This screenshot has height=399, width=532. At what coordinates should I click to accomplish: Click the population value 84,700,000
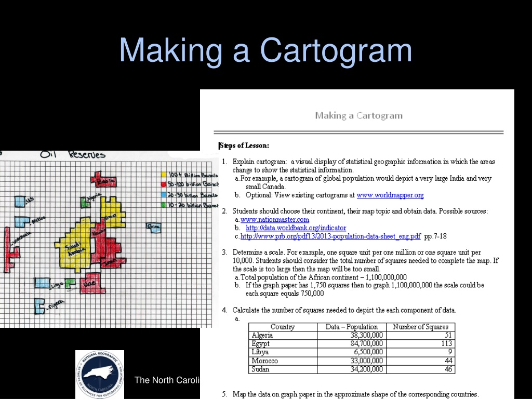tap(366, 344)
